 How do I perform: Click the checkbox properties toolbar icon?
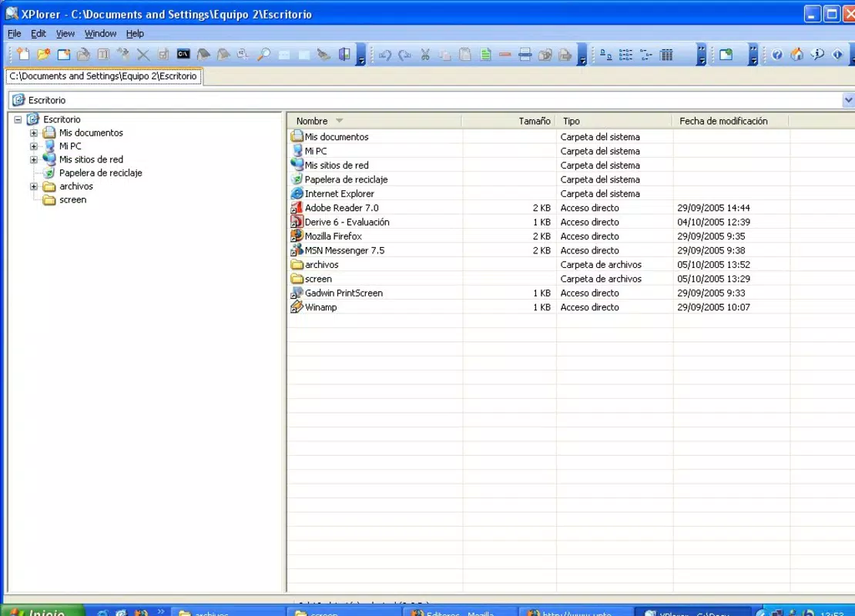[163, 54]
